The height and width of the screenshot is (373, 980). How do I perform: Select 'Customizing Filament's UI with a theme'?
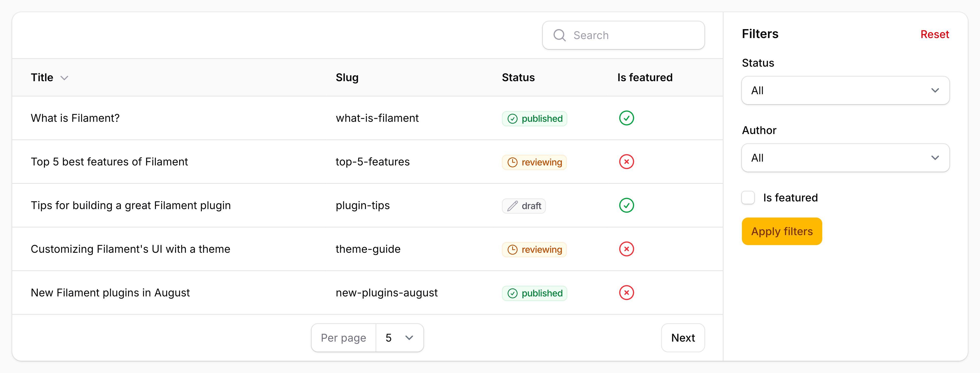point(130,249)
